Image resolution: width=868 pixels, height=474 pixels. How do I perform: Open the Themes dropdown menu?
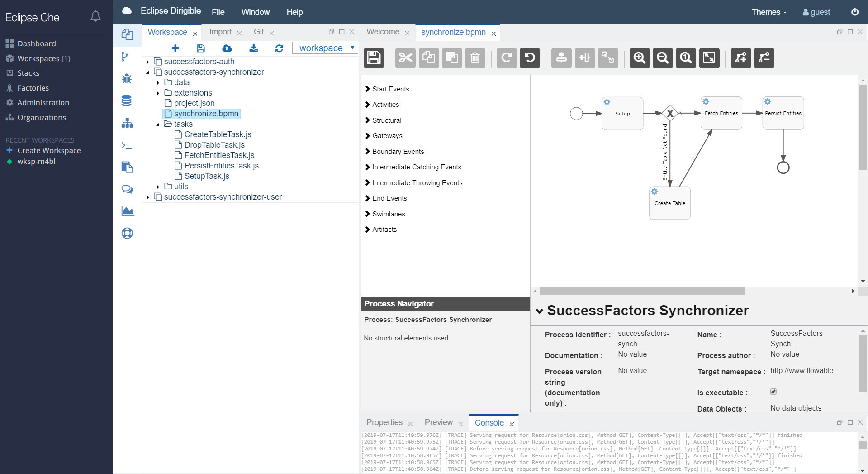pyautogui.click(x=768, y=12)
